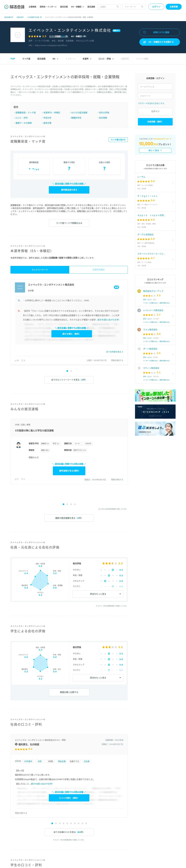Select the first 社員の口コミ carousel dot
The width and height of the screenshot is (186, 868).
pos(52,823)
